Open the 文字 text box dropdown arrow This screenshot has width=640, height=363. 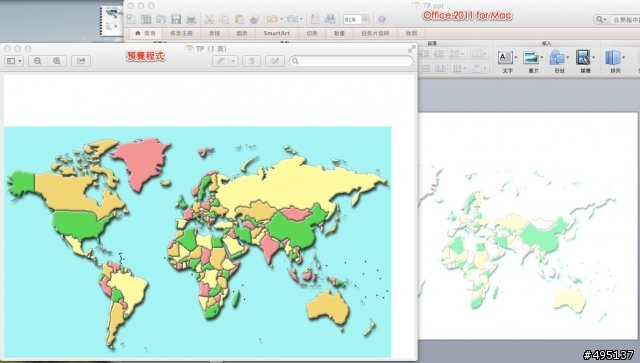(516, 58)
